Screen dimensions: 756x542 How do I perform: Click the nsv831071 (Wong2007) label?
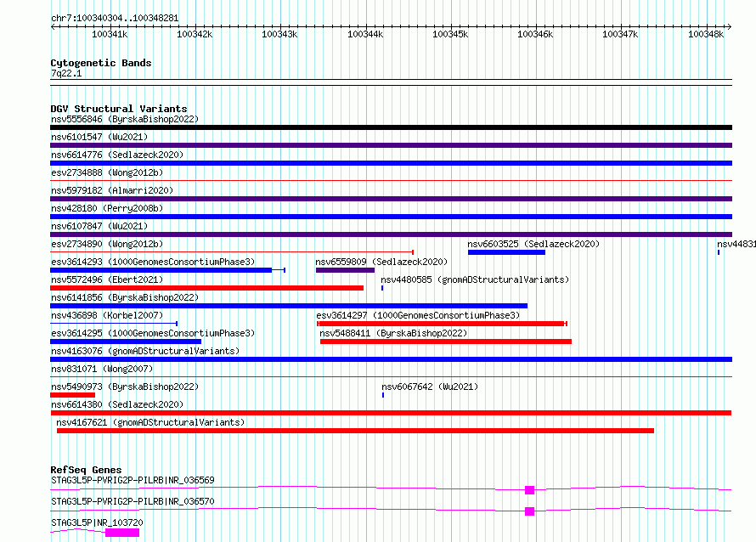pos(102,369)
